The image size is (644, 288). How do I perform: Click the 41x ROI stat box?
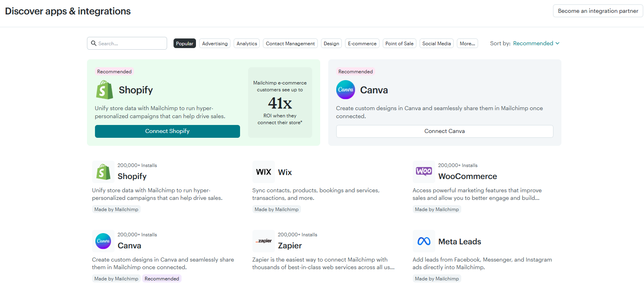(x=280, y=103)
